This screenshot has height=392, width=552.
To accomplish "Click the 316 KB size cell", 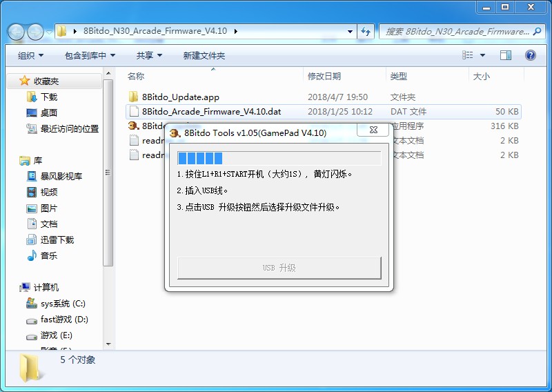I will [504, 126].
